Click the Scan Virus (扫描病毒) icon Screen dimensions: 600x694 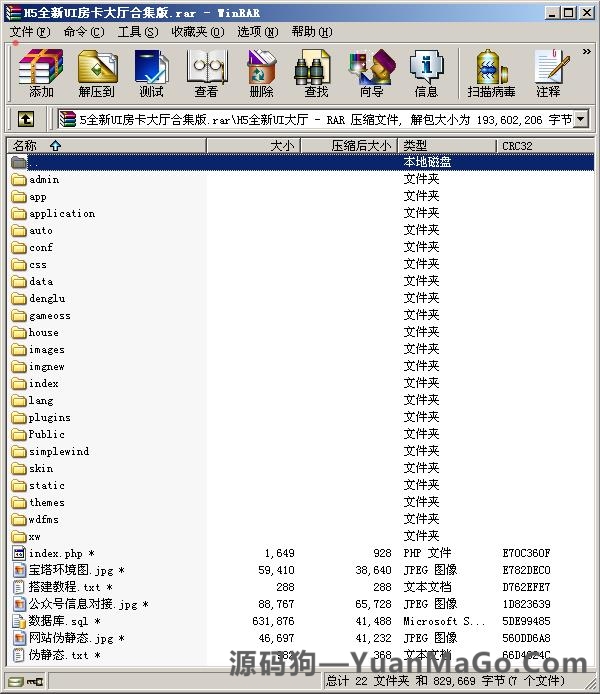coord(491,73)
